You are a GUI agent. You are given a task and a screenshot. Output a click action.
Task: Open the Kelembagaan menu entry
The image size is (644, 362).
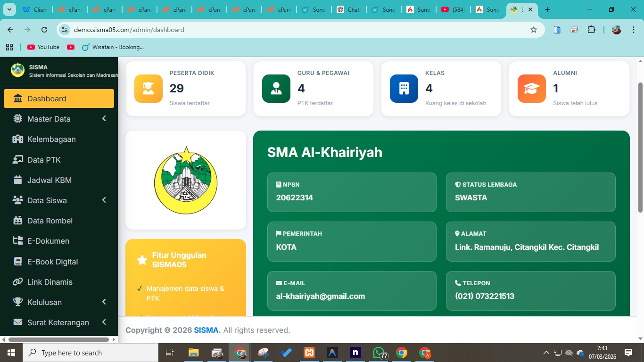pyautogui.click(x=51, y=139)
